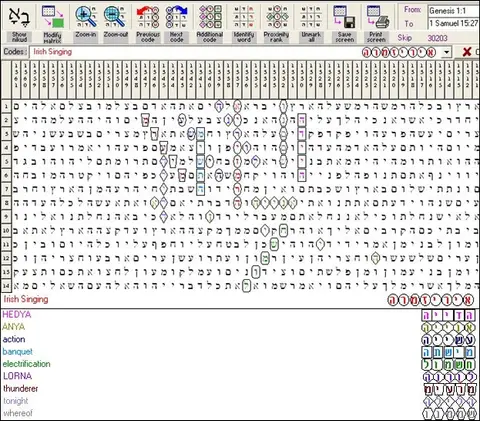The height and width of the screenshot is (421, 480).
Task: Select the thunderer code entry
Action: [20, 389]
